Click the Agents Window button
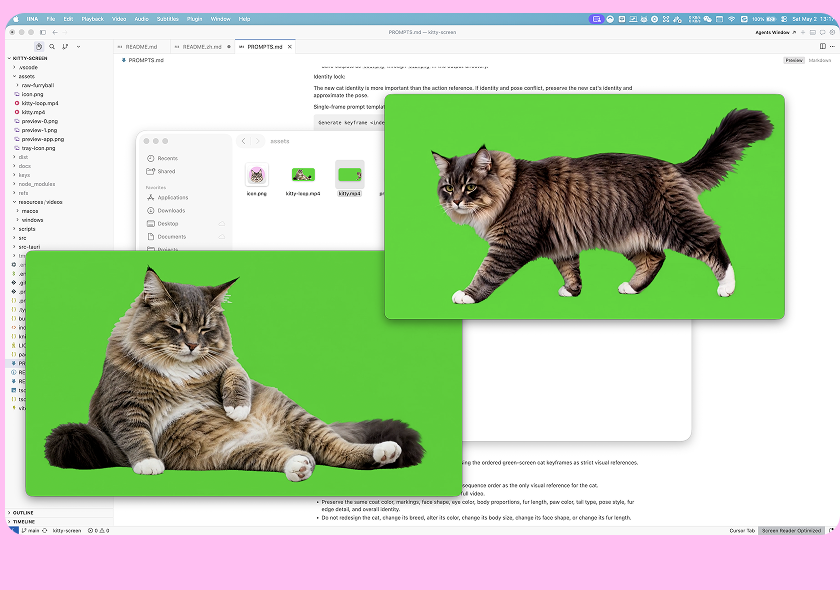 (x=775, y=32)
